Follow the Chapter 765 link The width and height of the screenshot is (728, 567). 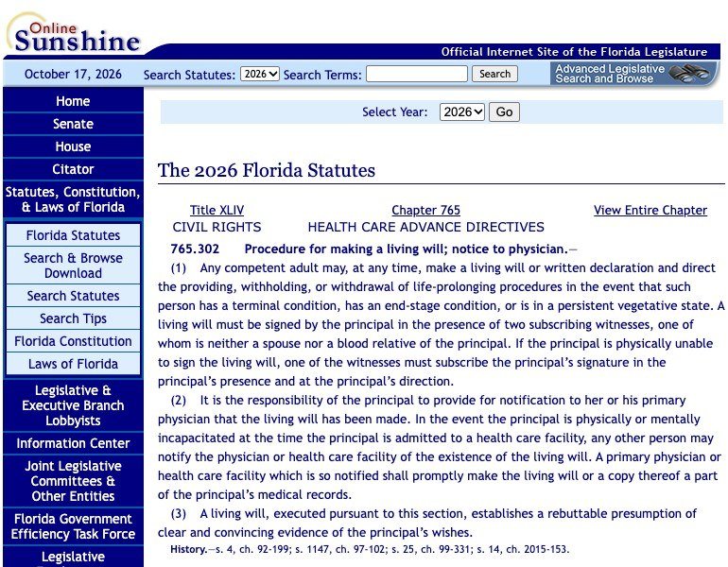coord(425,210)
